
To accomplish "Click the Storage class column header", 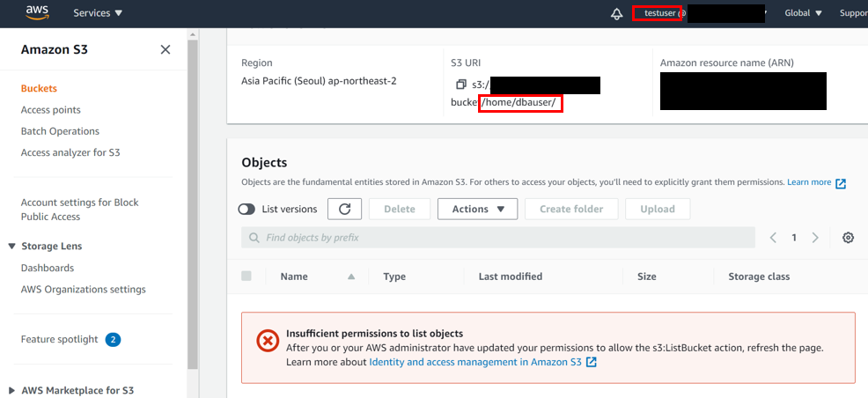I will (759, 276).
